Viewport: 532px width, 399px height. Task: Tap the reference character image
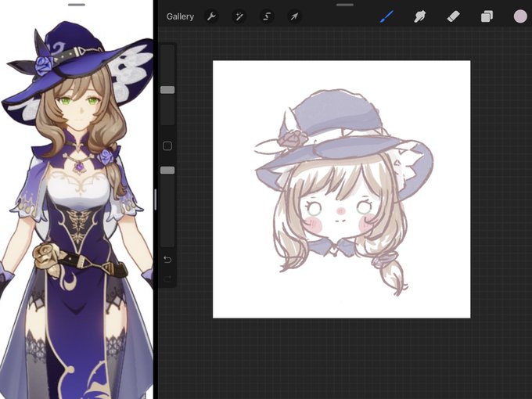[77, 210]
